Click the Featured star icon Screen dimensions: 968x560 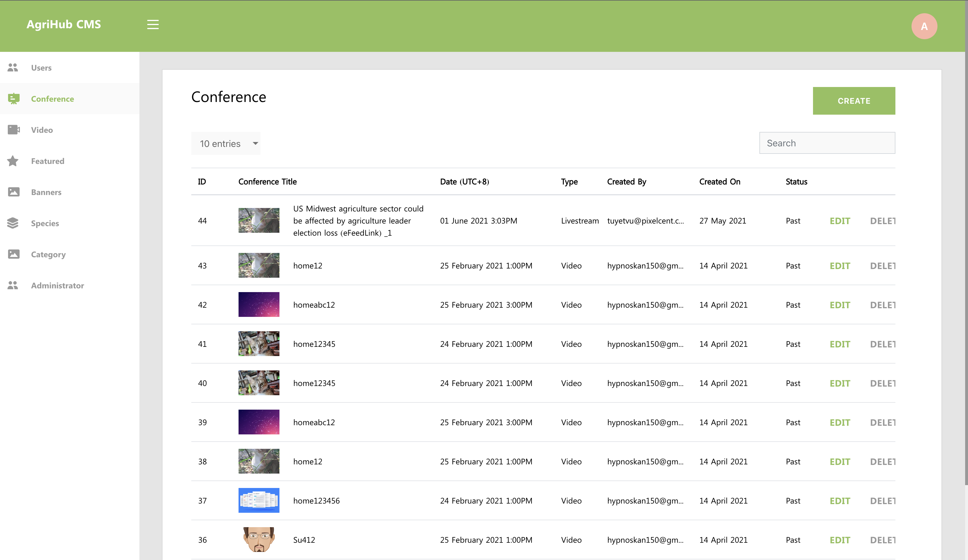click(13, 161)
